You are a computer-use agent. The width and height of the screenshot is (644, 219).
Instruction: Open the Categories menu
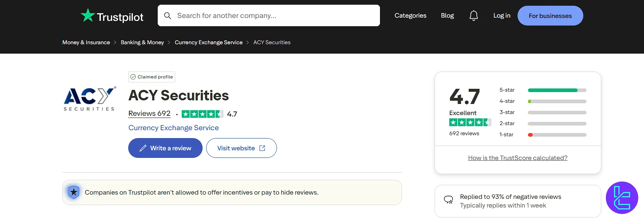pos(410,15)
